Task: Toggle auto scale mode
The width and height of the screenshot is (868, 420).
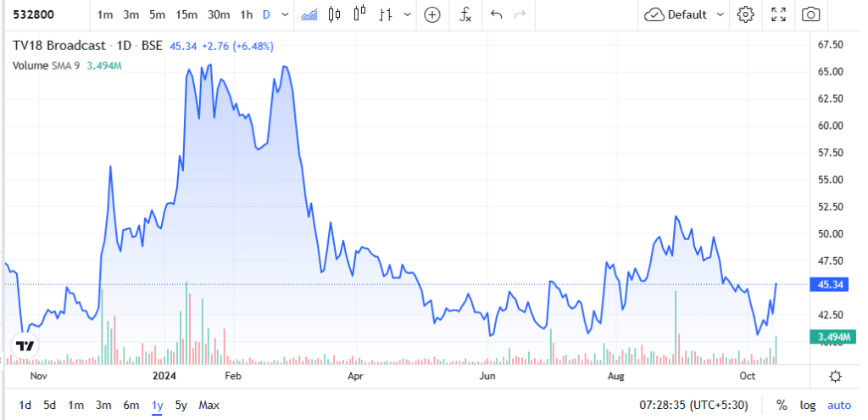Action: [839, 406]
